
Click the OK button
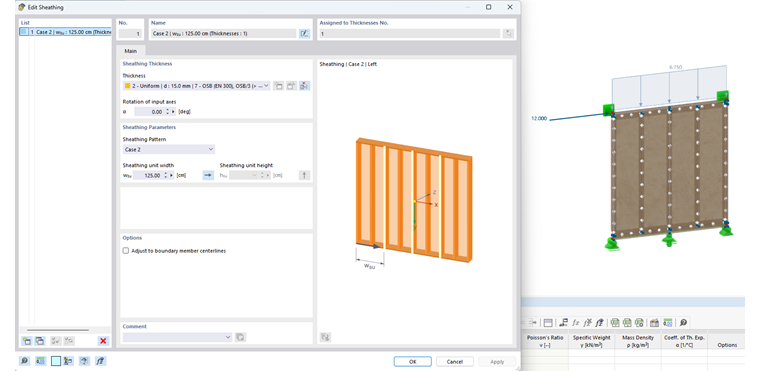412,361
